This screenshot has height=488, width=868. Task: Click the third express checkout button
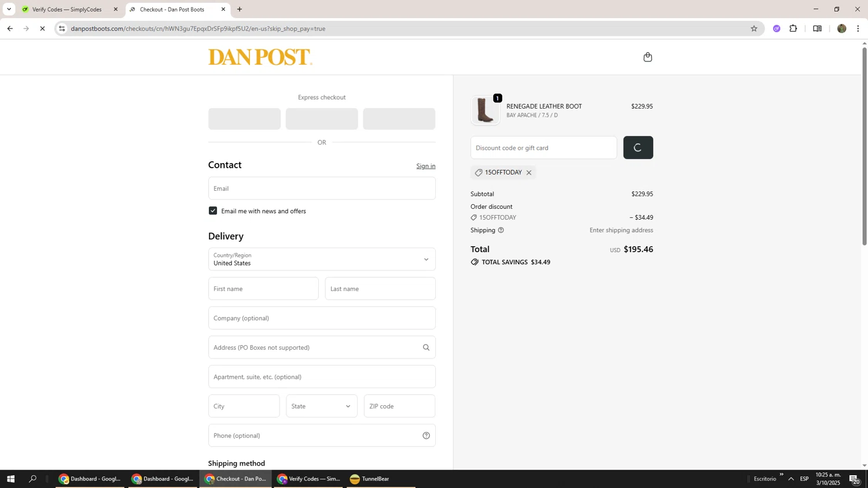tap(399, 119)
